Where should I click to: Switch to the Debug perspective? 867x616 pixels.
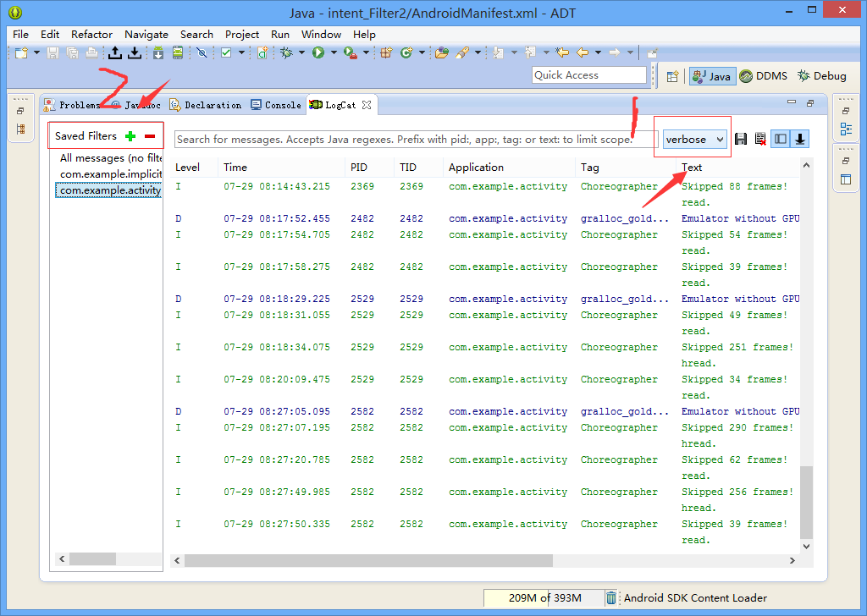[821, 76]
